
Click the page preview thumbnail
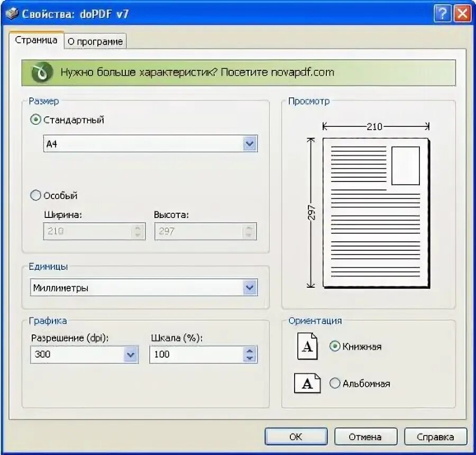pos(377,213)
